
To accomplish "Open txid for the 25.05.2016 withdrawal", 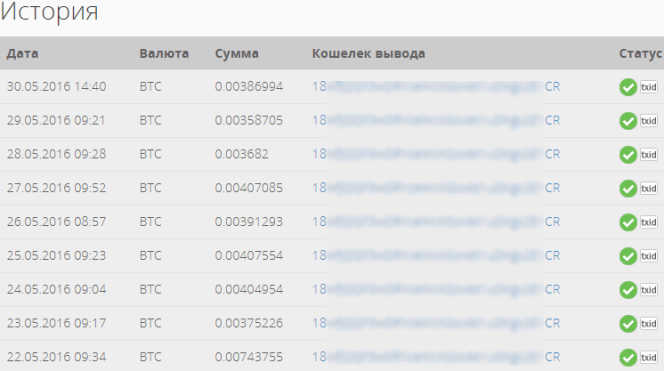I will click(x=649, y=256).
